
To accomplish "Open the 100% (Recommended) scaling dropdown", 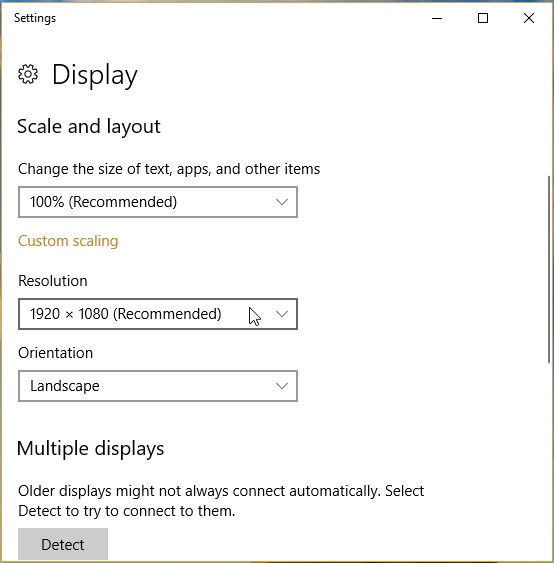I will [158, 202].
